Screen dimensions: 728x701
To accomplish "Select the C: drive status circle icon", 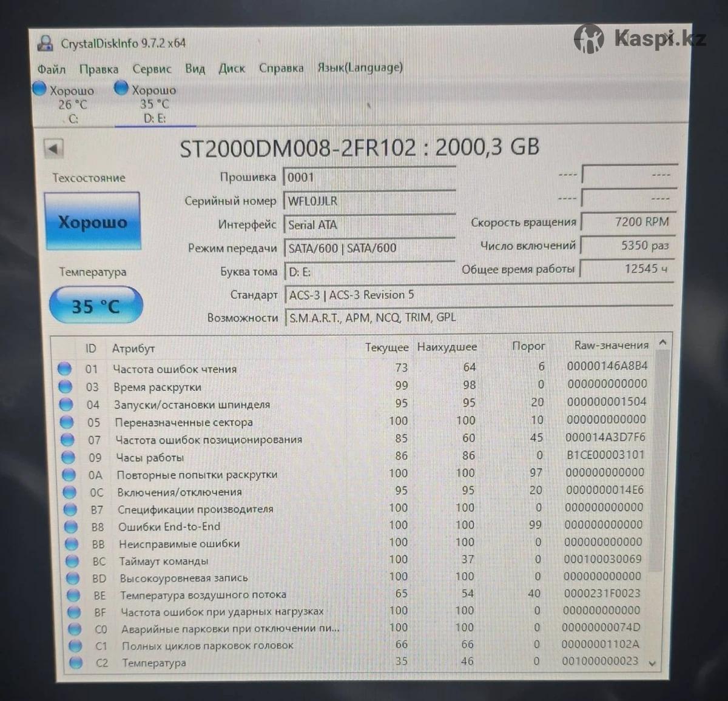I will click(x=39, y=89).
